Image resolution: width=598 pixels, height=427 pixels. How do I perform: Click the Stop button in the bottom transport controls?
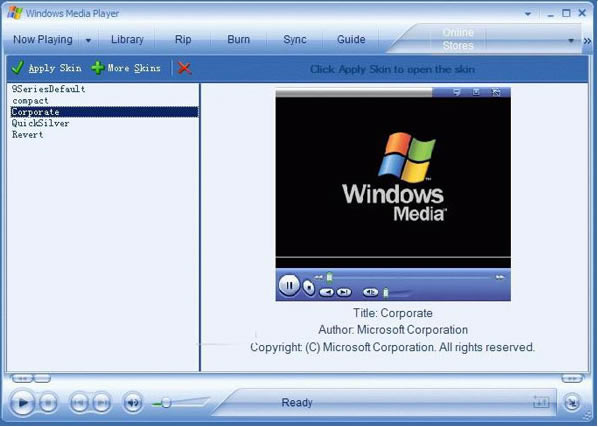click(x=48, y=403)
